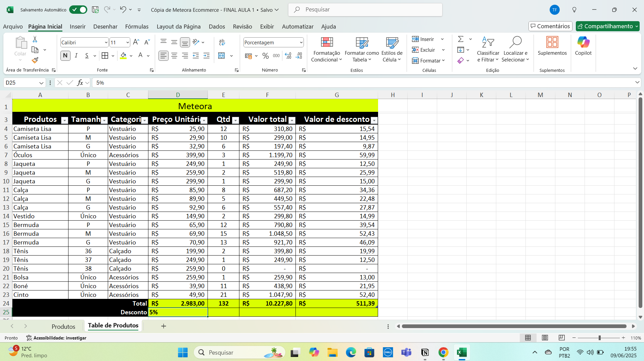Toggle Underline (S) formatting
Screen dimensions: 644x361
(87, 56)
